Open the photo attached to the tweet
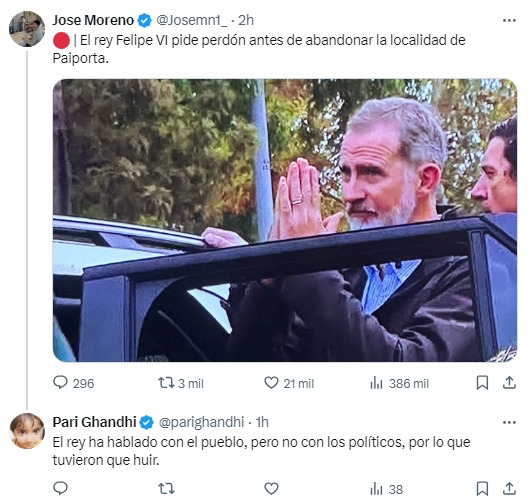529x503 pixels. [285, 220]
